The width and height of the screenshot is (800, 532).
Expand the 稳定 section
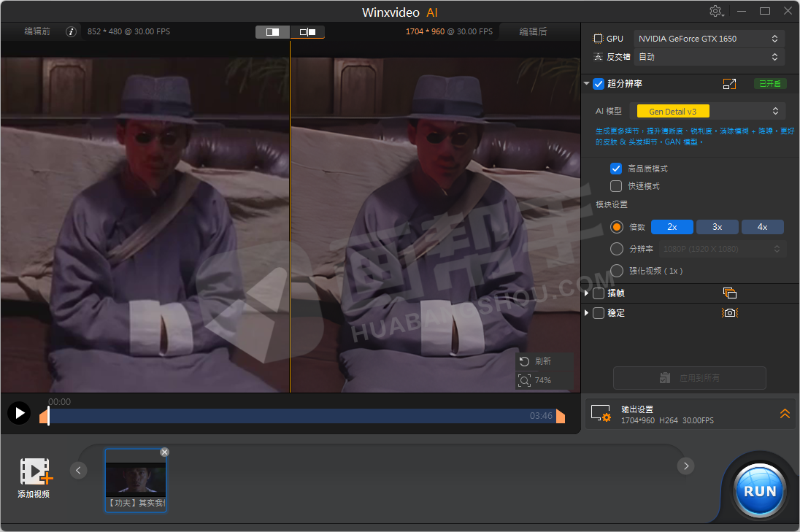coord(586,312)
